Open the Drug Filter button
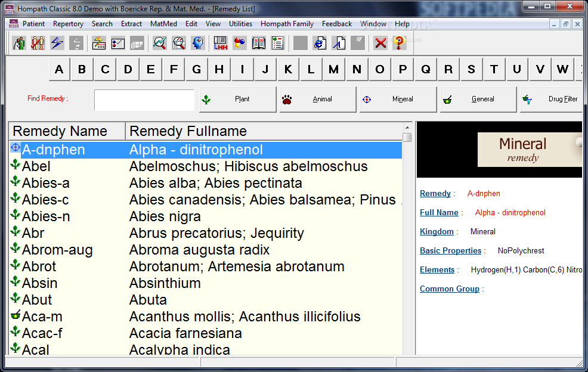The image size is (588, 372). [552, 100]
